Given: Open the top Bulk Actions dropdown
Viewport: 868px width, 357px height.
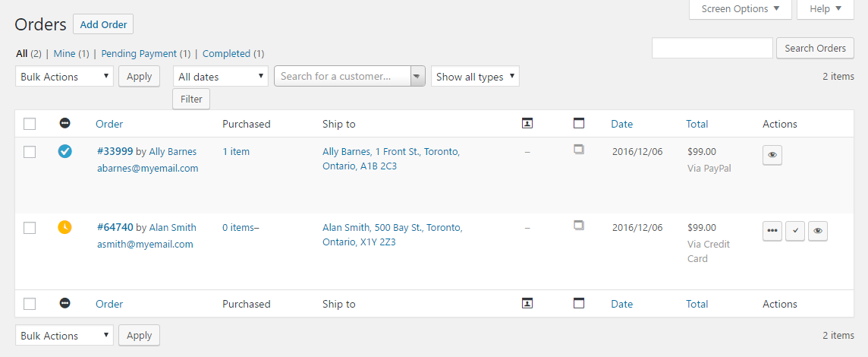Looking at the screenshot, I should click(x=64, y=77).
